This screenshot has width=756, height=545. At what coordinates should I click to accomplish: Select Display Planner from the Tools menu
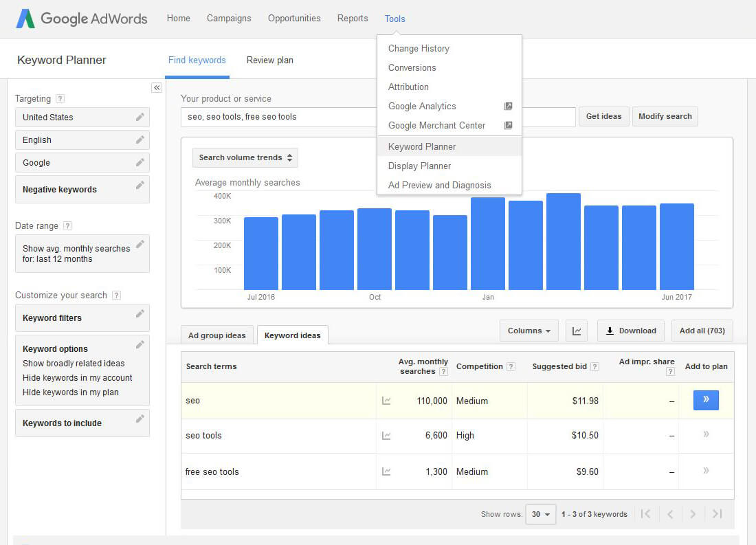(x=419, y=166)
